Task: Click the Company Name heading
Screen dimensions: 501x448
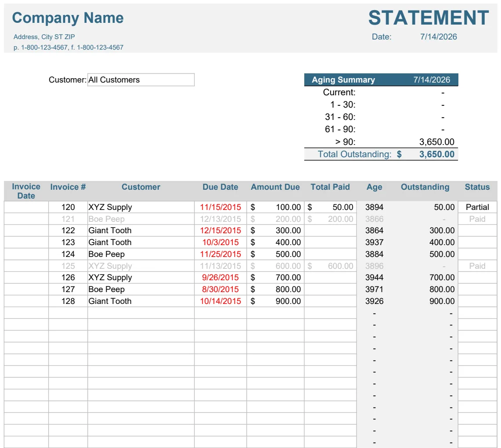Action: (68, 18)
